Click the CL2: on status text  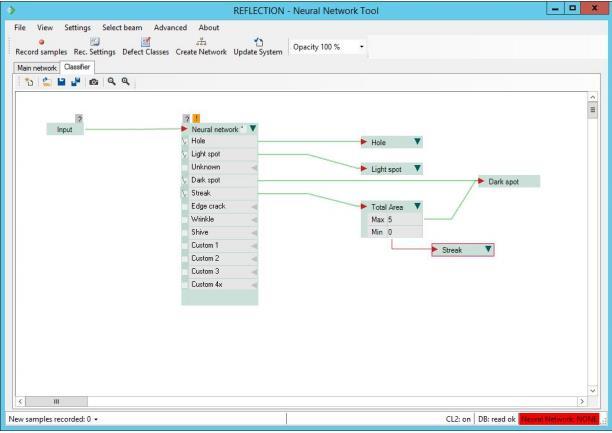point(458,419)
